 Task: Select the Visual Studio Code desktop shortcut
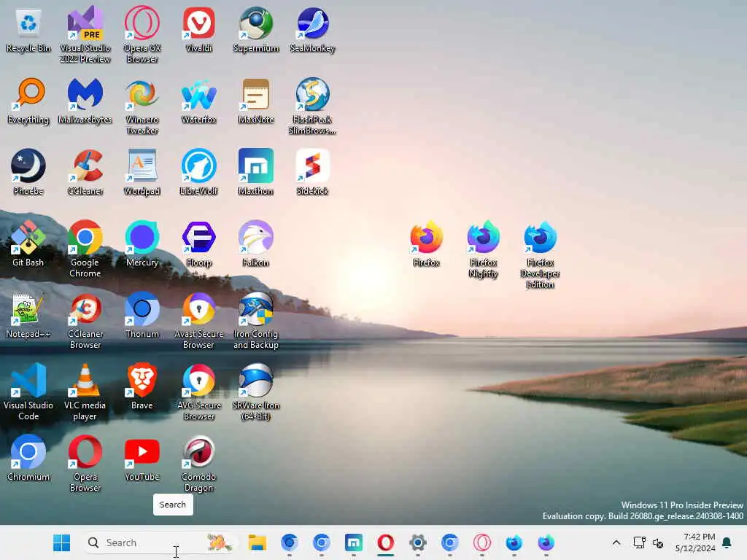tap(28, 392)
